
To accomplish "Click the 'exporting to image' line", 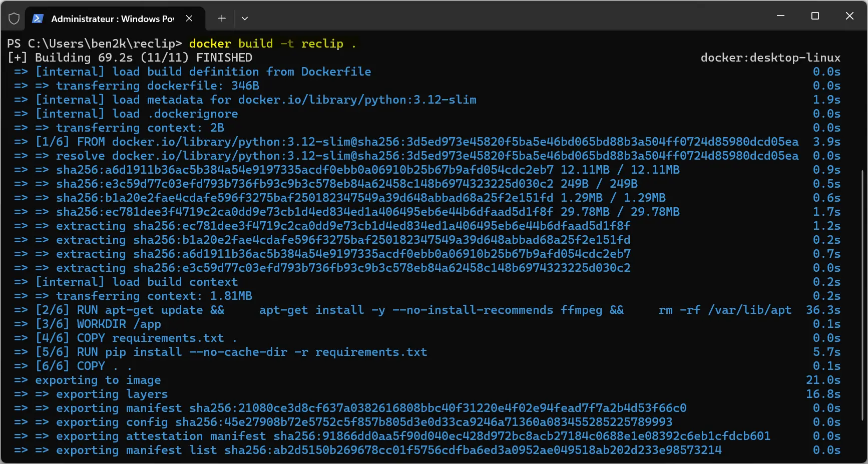I will click(x=98, y=380).
